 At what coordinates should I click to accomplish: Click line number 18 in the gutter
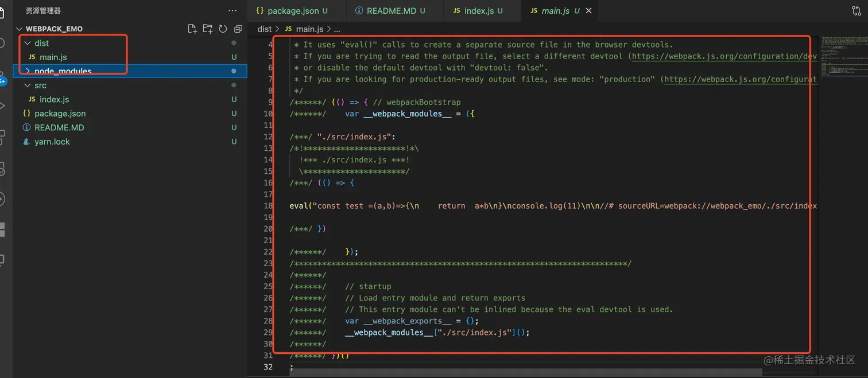click(x=269, y=205)
